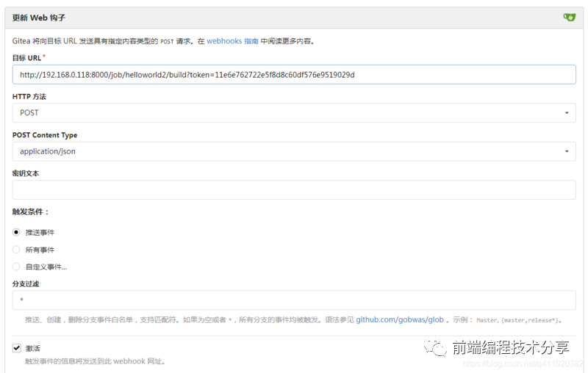588x373 pixels.
Task: Toggle the 激活 checkbox
Action: [16, 348]
